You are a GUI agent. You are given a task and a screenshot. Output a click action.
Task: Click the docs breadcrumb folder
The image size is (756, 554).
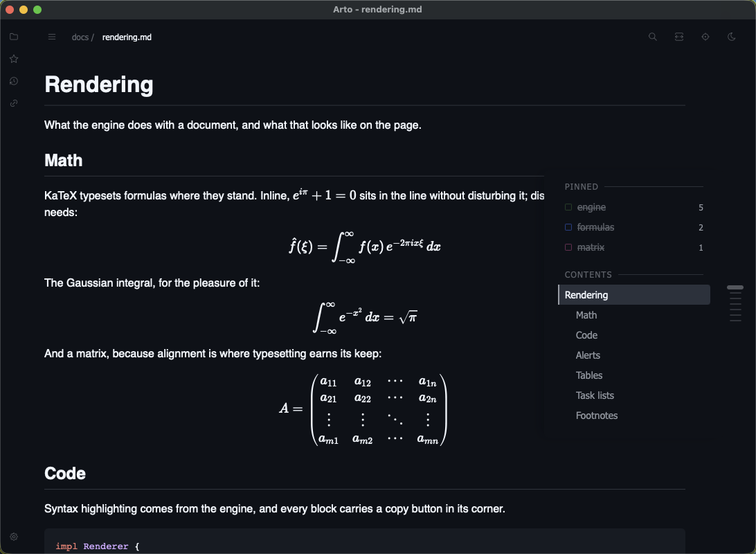[80, 37]
